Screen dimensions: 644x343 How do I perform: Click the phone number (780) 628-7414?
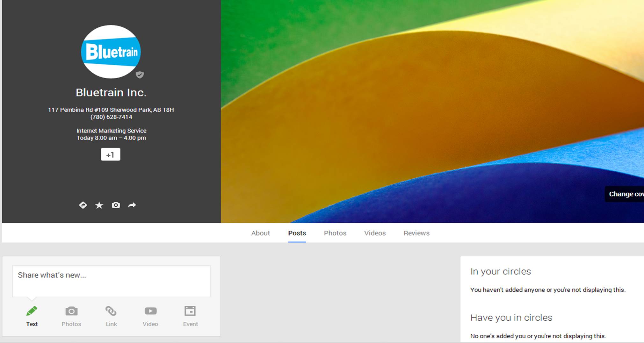coord(111,117)
